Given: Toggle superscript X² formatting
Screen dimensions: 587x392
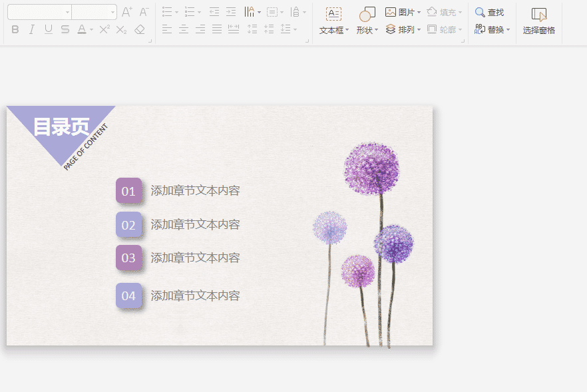Looking at the screenshot, I should click(x=104, y=29).
